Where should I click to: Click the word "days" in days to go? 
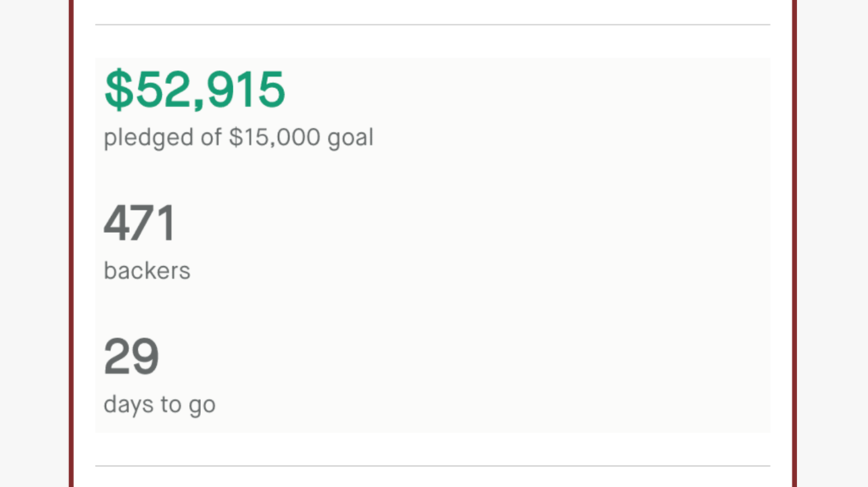tap(129, 405)
